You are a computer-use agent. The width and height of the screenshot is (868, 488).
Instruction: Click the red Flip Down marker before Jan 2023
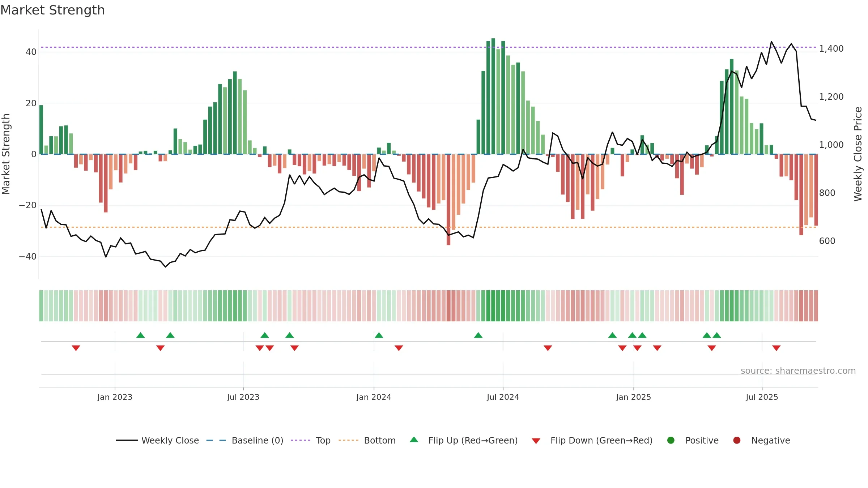tap(76, 348)
